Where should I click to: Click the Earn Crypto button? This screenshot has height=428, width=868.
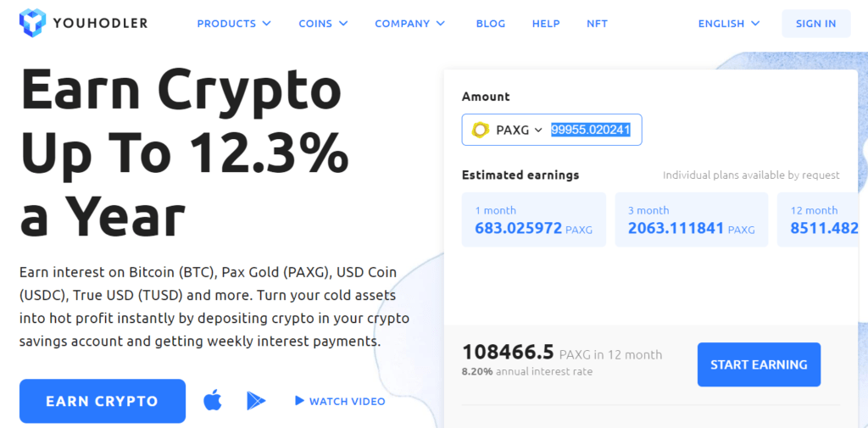(x=103, y=401)
